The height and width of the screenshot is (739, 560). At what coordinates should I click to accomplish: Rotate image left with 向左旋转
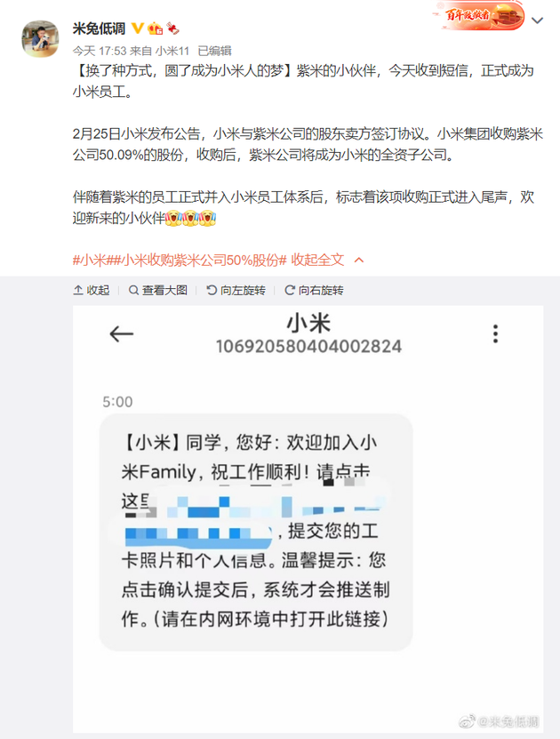coord(236,290)
